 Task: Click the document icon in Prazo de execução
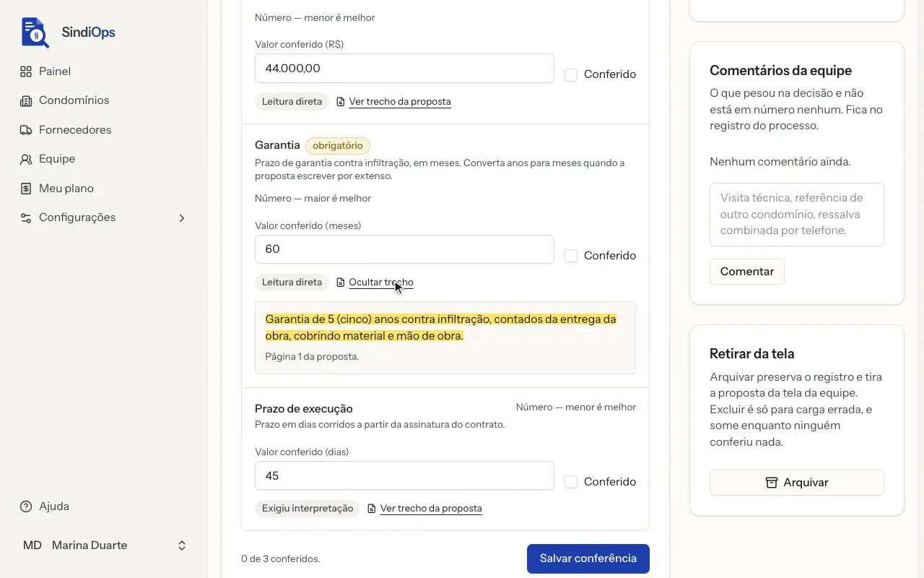point(372,509)
